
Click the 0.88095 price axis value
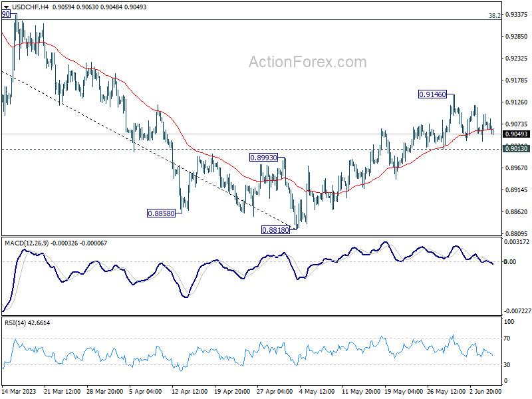pos(517,234)
